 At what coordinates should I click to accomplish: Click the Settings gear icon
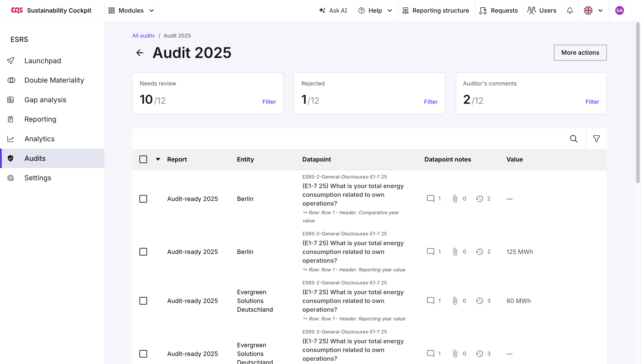[10, 178]
